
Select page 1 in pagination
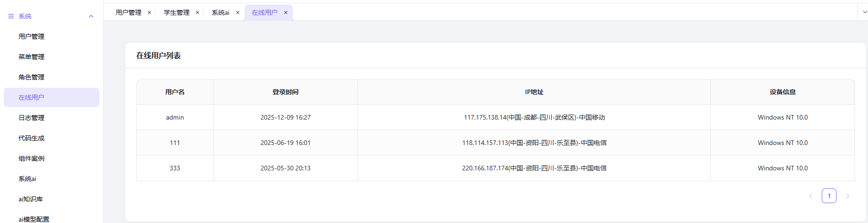click(x=829, y=196)
